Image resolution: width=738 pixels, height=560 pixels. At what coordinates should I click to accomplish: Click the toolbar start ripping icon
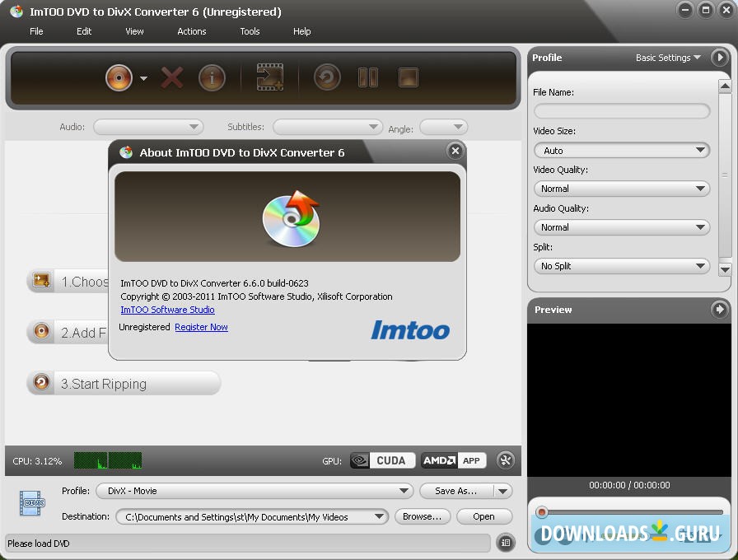coord(327,77)
